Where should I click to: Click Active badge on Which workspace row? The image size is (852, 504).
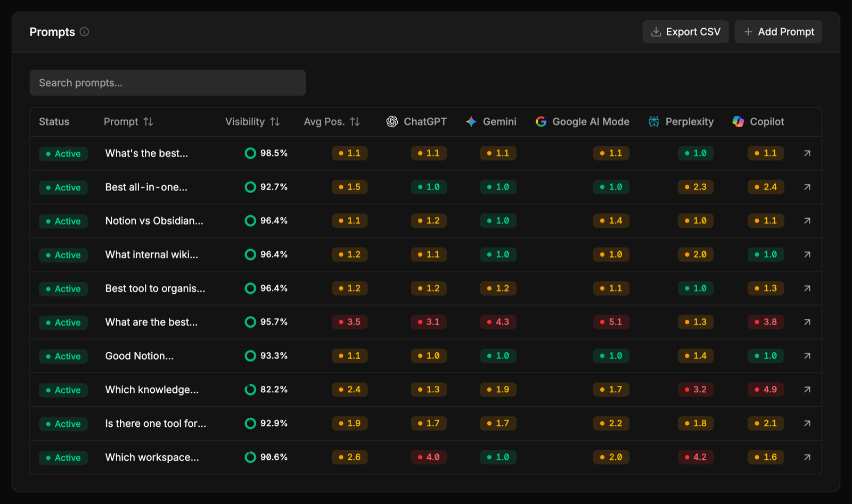coord(63,458)
